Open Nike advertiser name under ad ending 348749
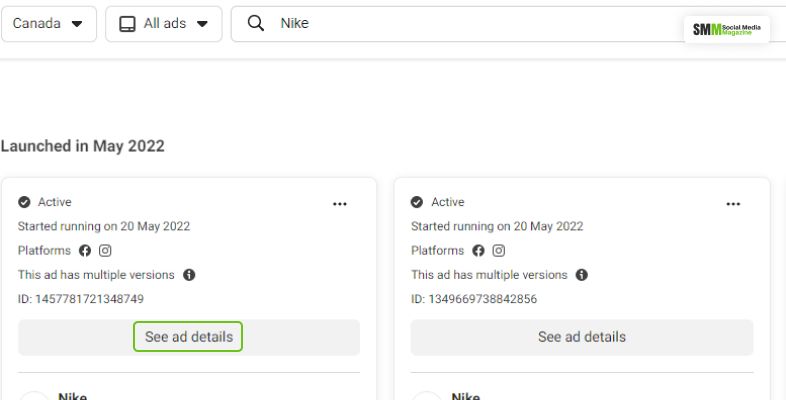 click(x=73, y=396)
